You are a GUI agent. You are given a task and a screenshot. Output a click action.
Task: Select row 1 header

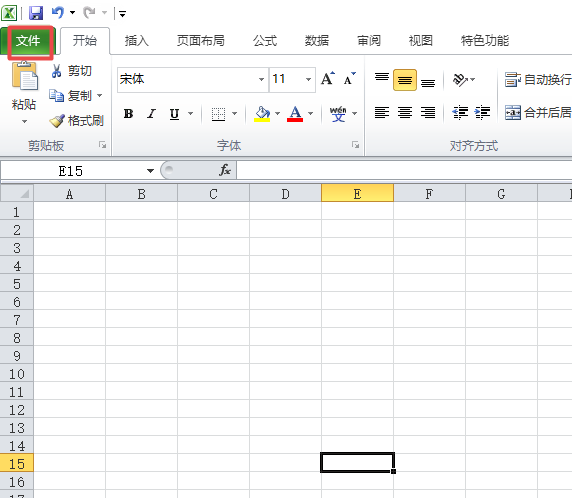click(x=17, y=211)
